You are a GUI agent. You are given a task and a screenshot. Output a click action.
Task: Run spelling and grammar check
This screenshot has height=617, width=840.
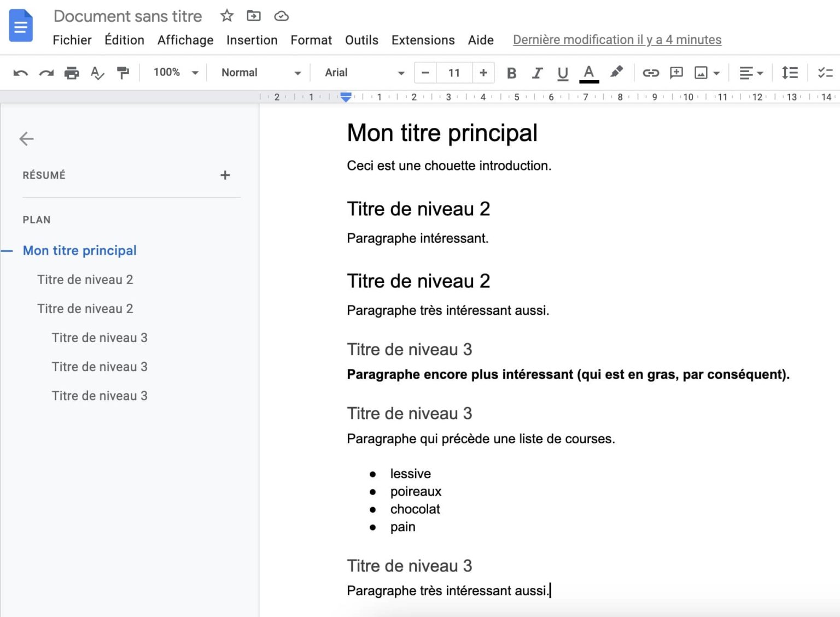tap(97, 72)
